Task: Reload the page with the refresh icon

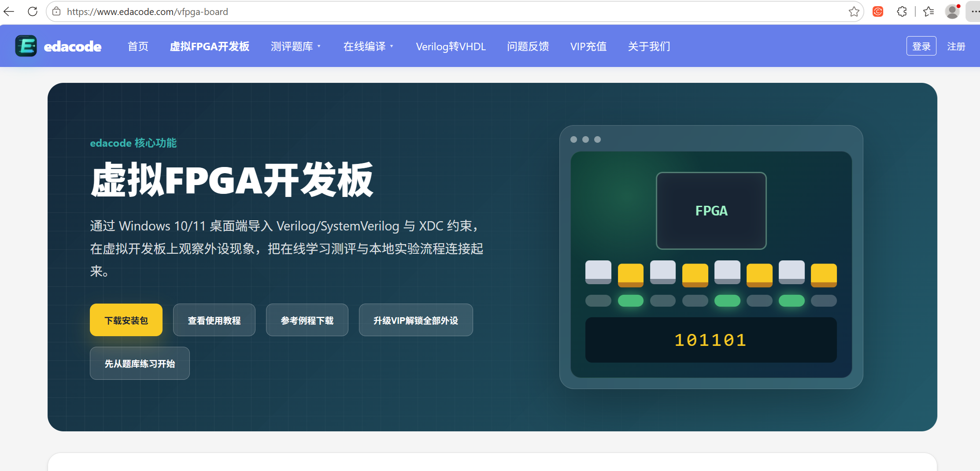Action: pyautogui.click(x=33, y=11)
